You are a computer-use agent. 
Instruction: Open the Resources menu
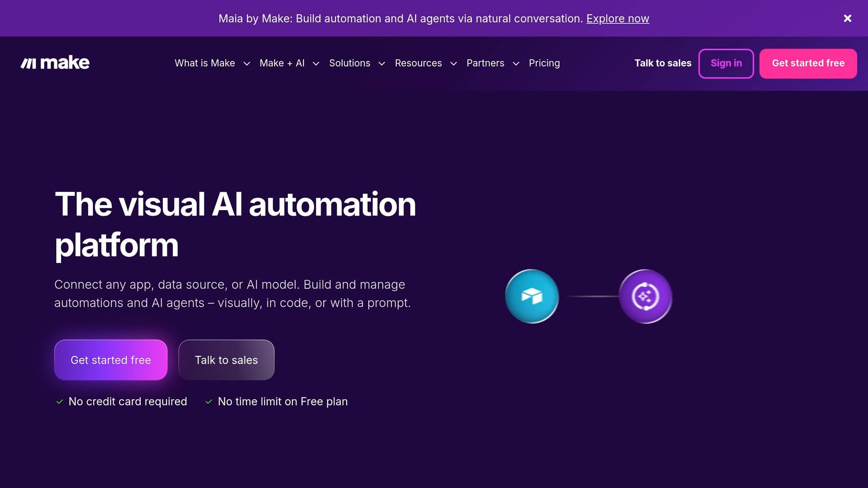pos(418,63)
